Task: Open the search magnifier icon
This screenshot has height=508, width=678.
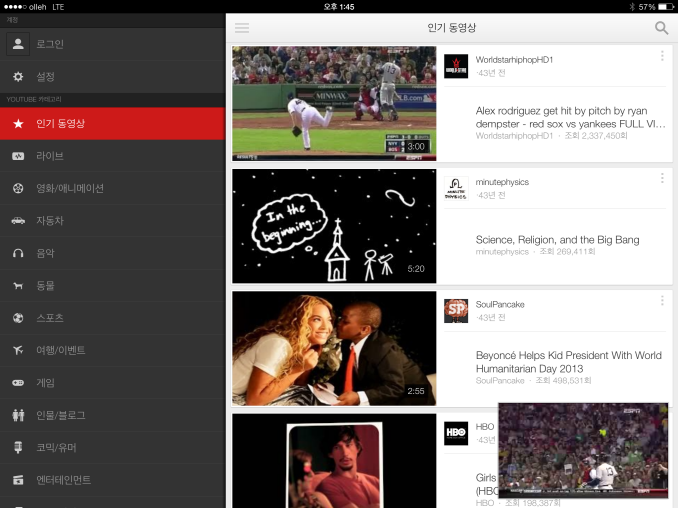Action: click(x=661, y=28)
